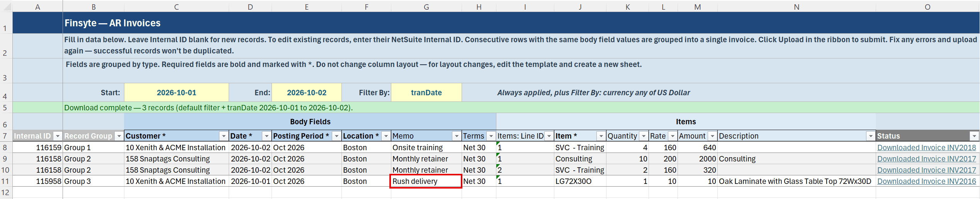This screenshot has height=199, width=980.
Task: Click the Body Fields group header
Action: click(x=310, y=122)
